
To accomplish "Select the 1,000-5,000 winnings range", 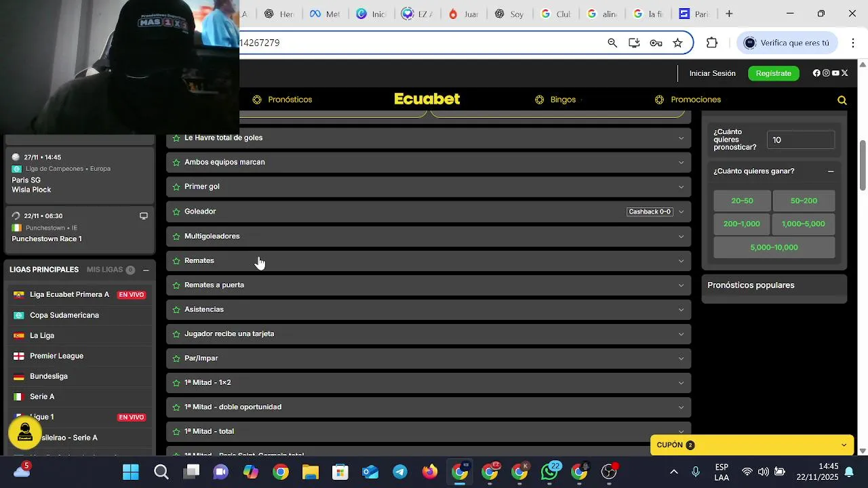I will pyautogui.click(x=804, y=224).
